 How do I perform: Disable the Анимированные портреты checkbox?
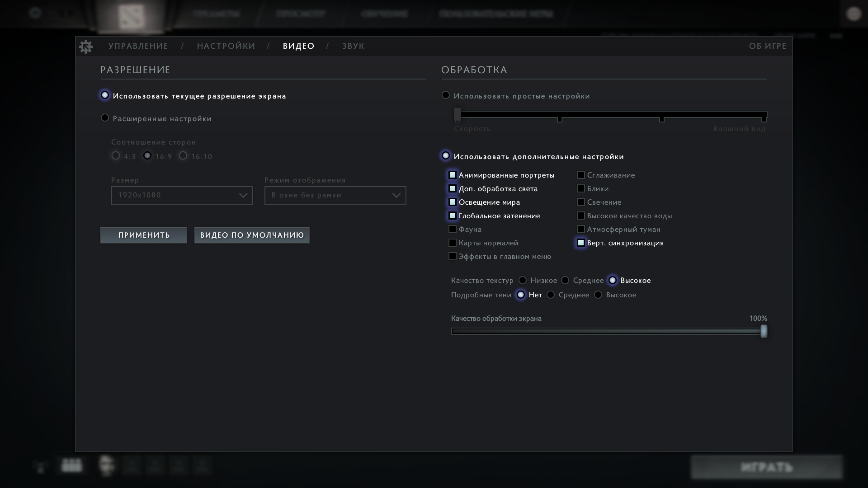tap(453, 175)
